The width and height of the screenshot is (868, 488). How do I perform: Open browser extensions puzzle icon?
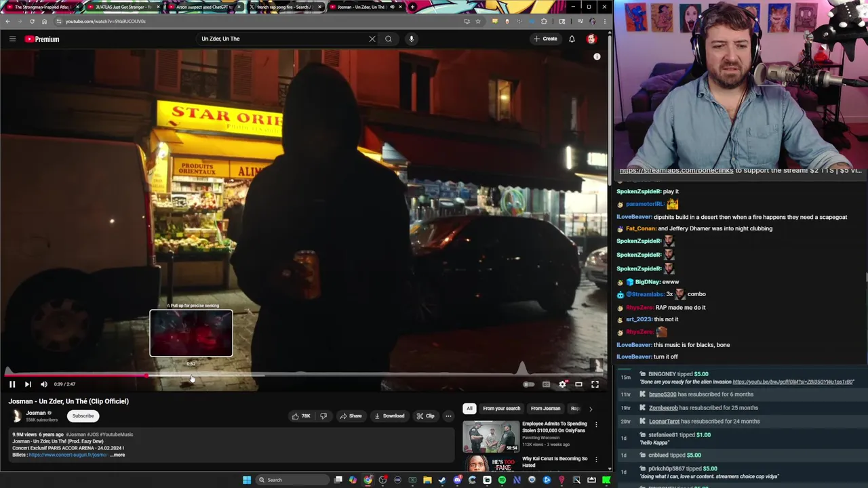(x=543, y=21)
